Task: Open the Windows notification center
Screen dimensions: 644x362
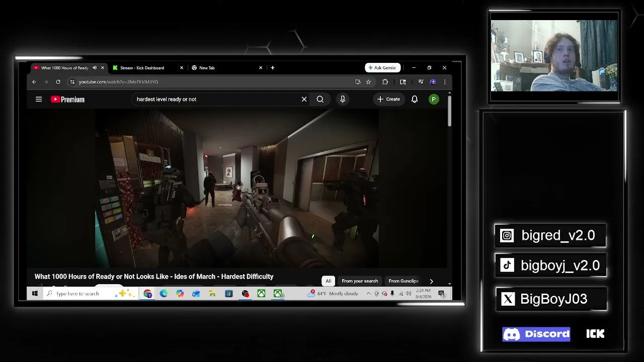Action: 442,294
